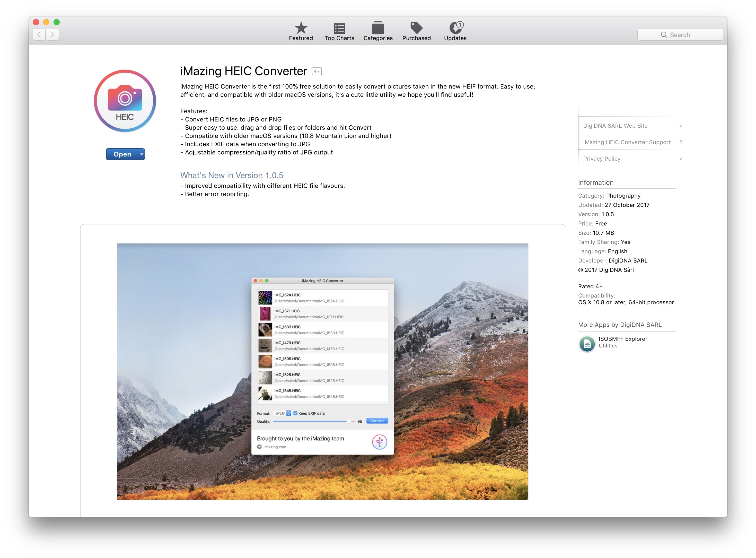
Task: Click the chevron next to DigiDNA SARL Web Site
Action: point(680,125)
